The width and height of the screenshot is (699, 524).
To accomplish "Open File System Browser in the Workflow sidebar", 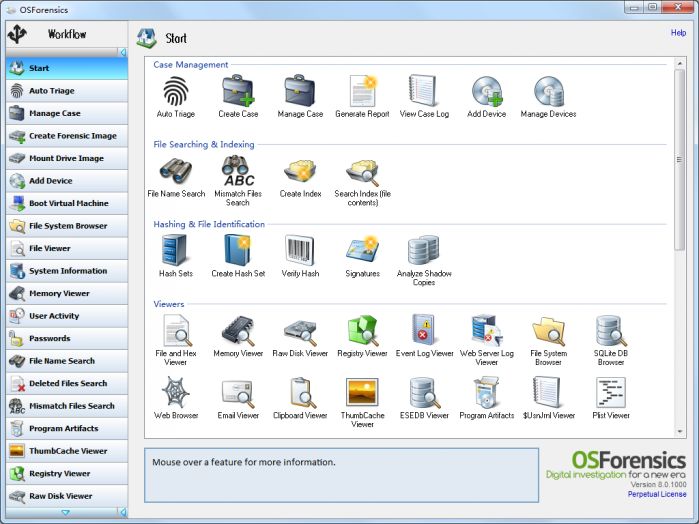I will coord(67,226).
